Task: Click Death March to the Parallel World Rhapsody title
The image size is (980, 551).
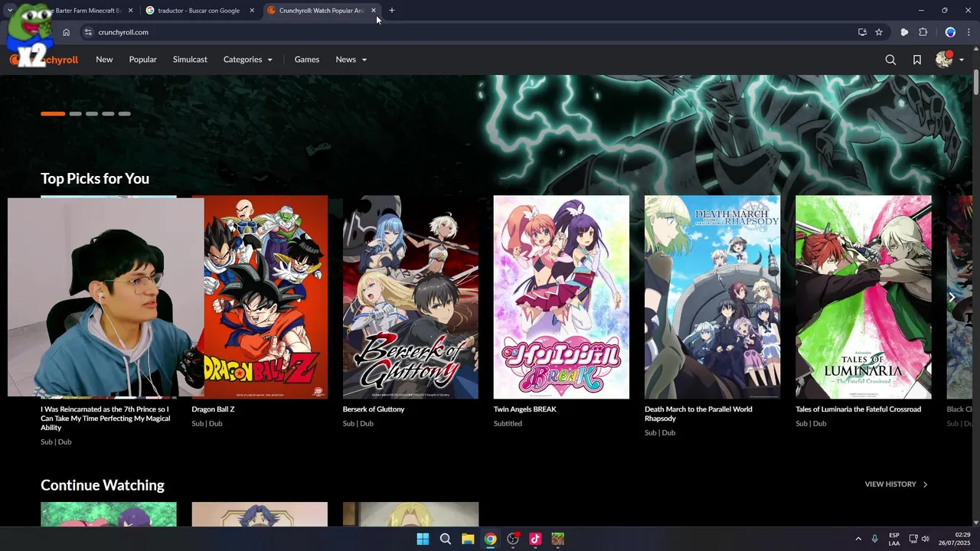Action: pos(698,414)
